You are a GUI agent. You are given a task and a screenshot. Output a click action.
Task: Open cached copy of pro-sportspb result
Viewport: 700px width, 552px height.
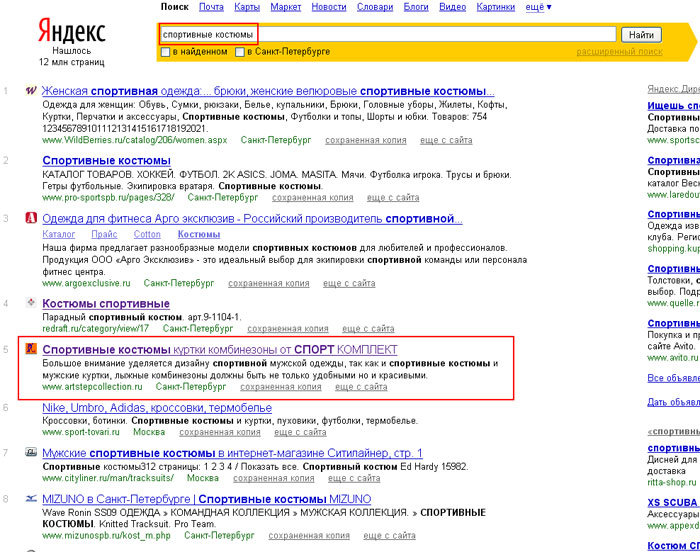[312, 197]
